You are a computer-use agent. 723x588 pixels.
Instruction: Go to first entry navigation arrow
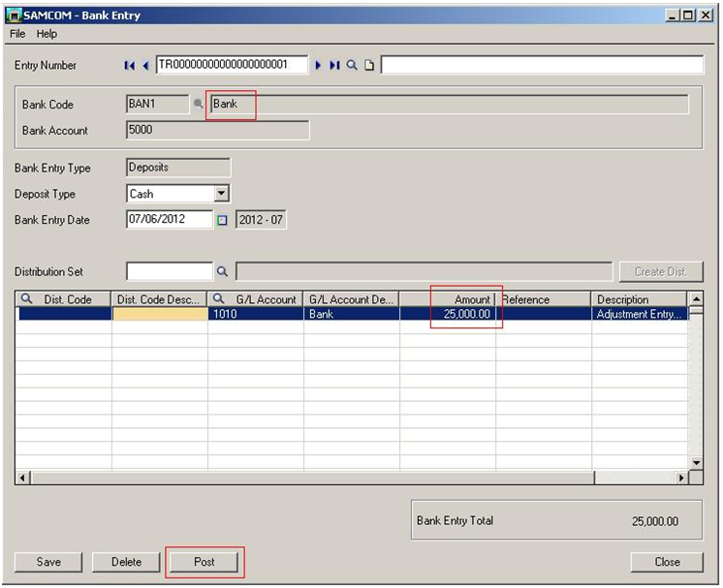click(x=129, y=66)
